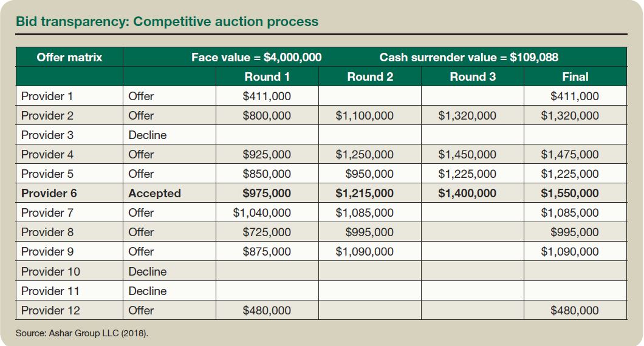Click the Cash surrender value header text
644x346 pixels.
pos(468,57)
